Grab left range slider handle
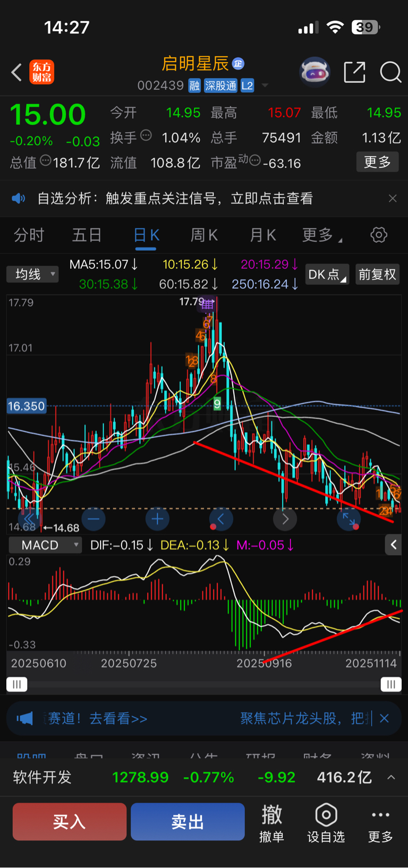The height and width of the screenshot is (868, 408). (x=16, y=684)
